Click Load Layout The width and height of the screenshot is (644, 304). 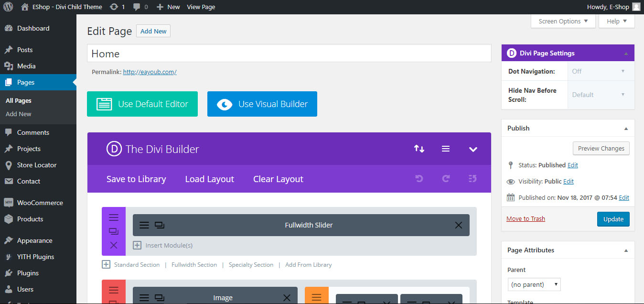point(210,179)
